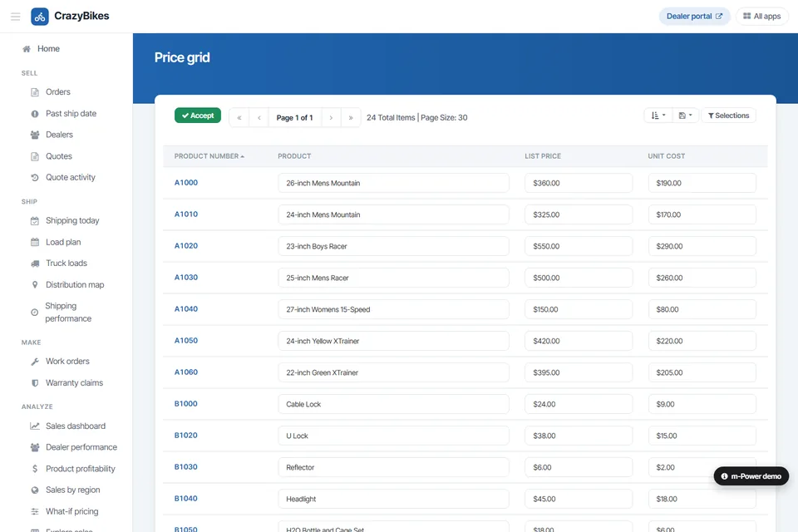This screenshot has width=798, height=532.
Task: Sort by Product Number column
Action: 209,156
